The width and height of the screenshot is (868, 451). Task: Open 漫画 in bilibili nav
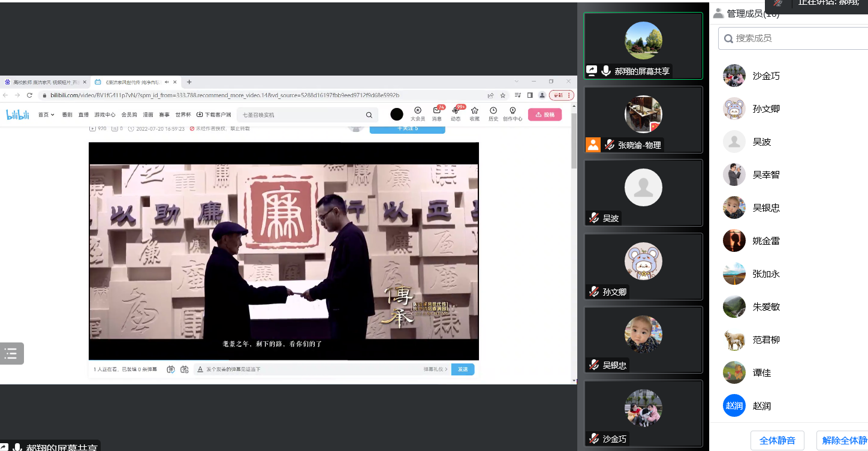148,115
